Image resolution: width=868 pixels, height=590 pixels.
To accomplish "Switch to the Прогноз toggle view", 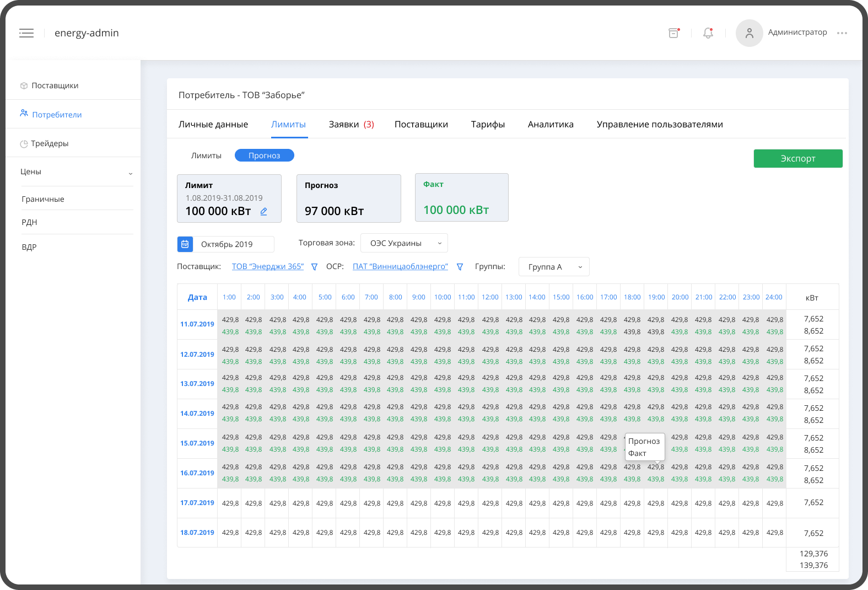I will 264,155.
